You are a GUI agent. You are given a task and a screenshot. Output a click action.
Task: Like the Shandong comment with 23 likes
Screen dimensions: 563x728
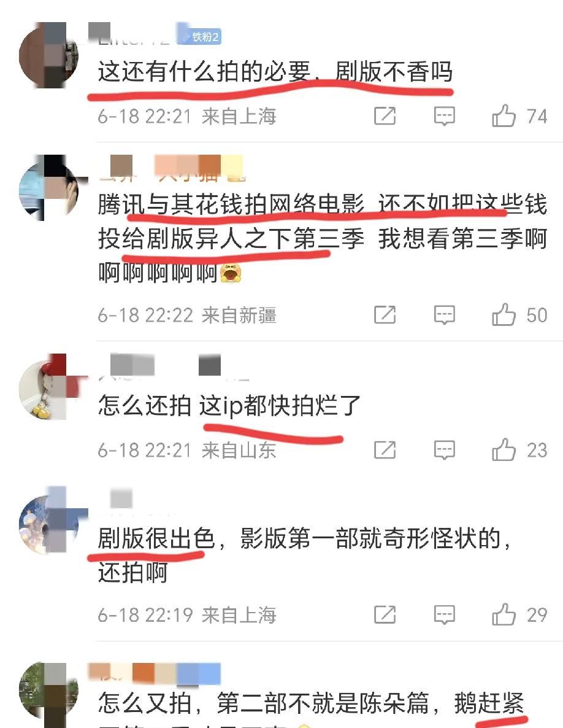point(504,449)
